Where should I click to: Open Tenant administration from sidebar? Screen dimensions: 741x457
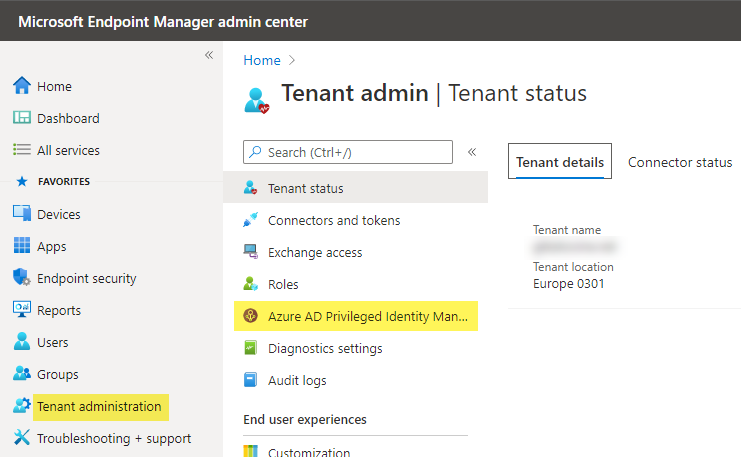tap(99, 406)
